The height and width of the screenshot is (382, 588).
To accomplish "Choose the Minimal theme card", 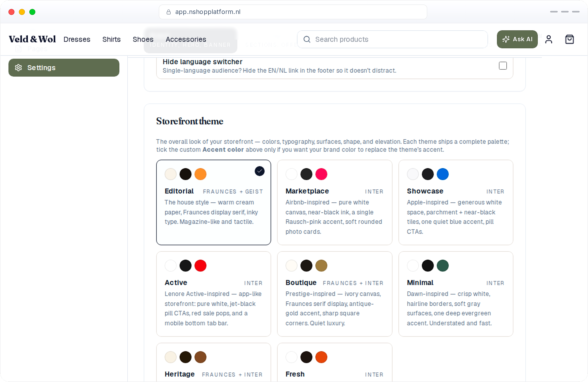I will click(x=456, y=294).
